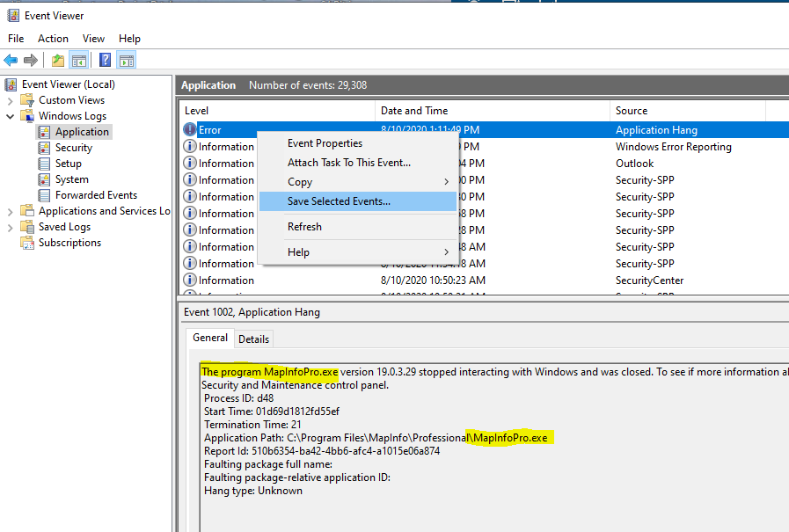The width and height of the screenshot is (789, 532).
Task: Click the Saved Logs folder icon
Action: 27,227
